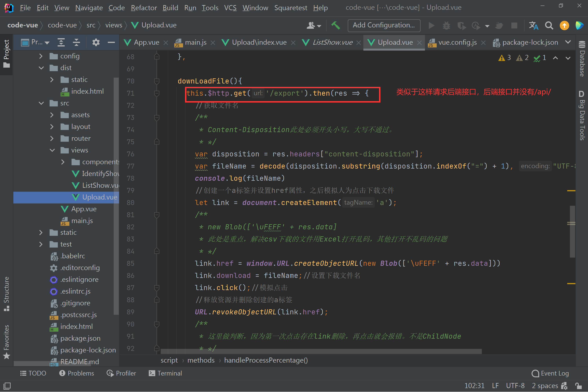Click the orange update arrow icon
Screen dimensions: 588x392
point(564,25)
